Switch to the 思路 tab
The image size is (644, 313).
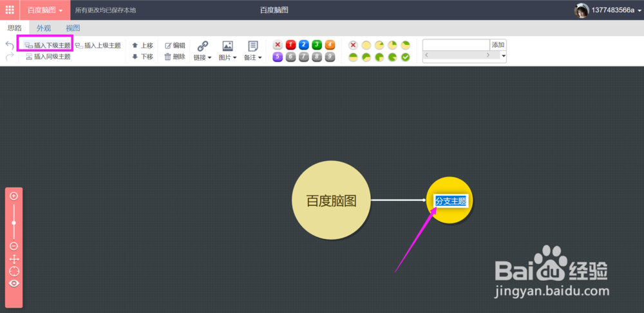(x=15, y=28)
